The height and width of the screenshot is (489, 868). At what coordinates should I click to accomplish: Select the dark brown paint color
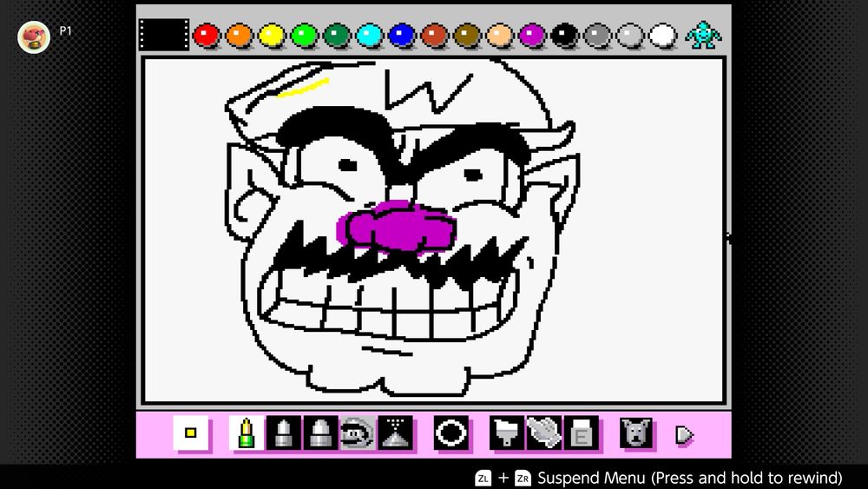(x=467, y=36)
